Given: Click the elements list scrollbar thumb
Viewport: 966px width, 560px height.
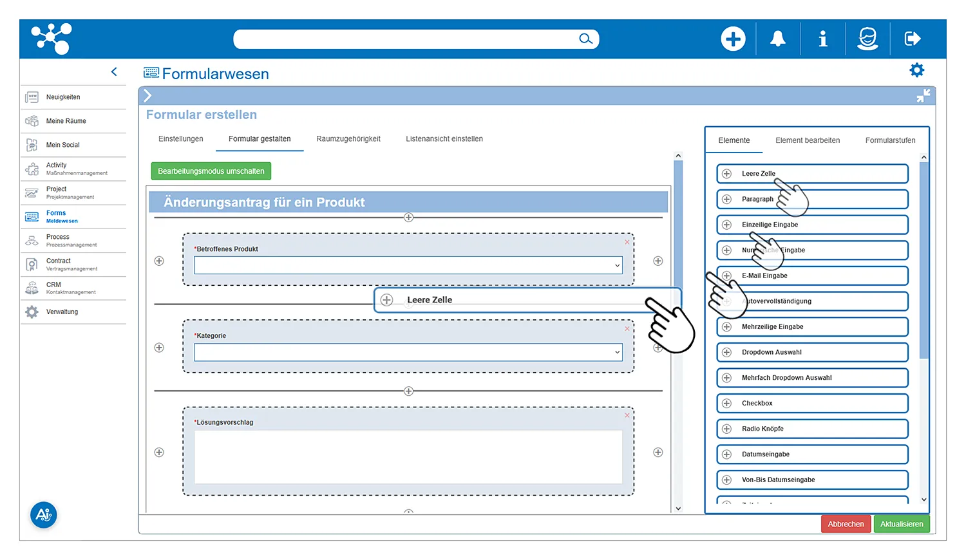Looking at the screenshot, I should [x=923, y=257].
